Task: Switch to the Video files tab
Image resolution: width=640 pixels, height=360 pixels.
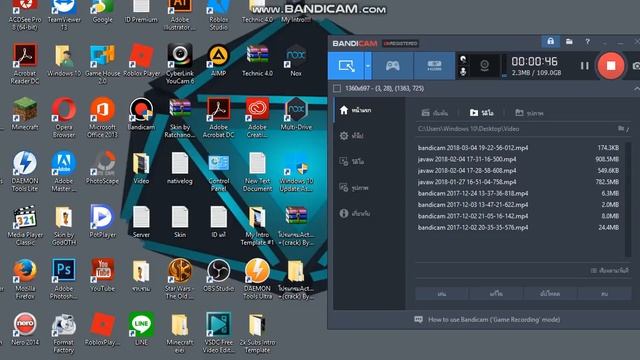Action: pos(482,113)
